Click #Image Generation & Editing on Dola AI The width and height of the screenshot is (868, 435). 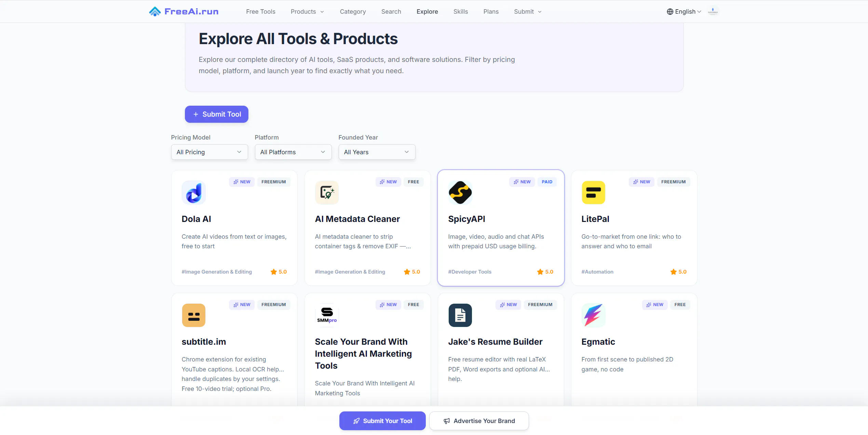coord(217,272)
